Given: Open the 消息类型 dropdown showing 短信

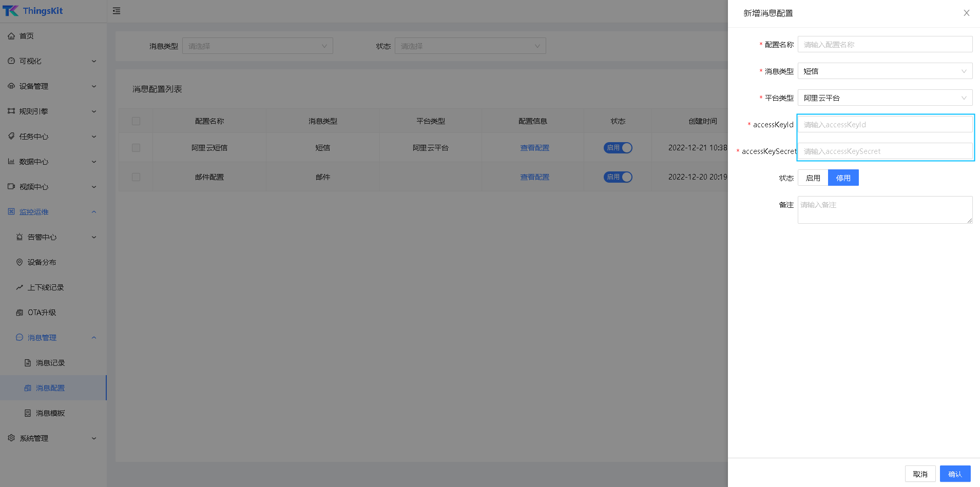Looking at the screenshot, I should tap(885, 71).
